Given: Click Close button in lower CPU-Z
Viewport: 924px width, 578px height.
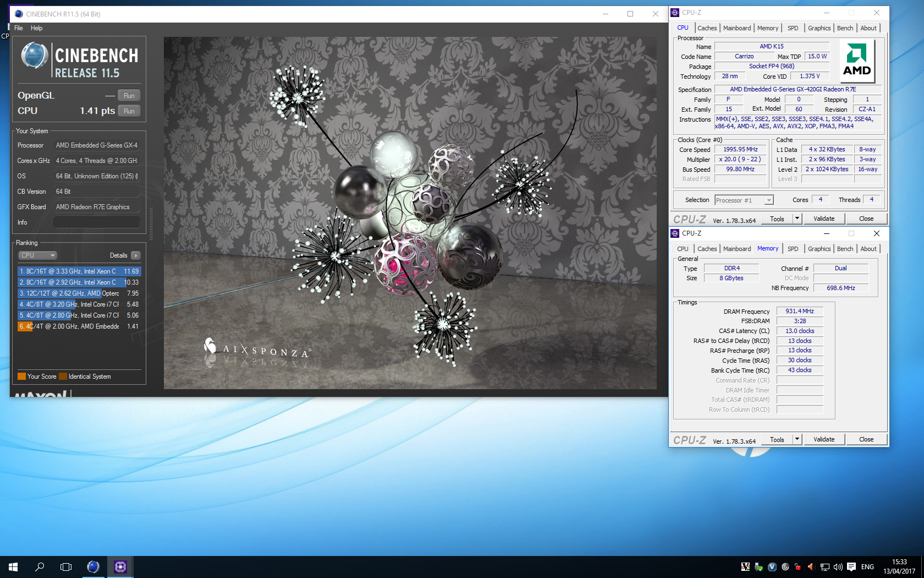Looking at the screenshot, I should tap(866, 440).
